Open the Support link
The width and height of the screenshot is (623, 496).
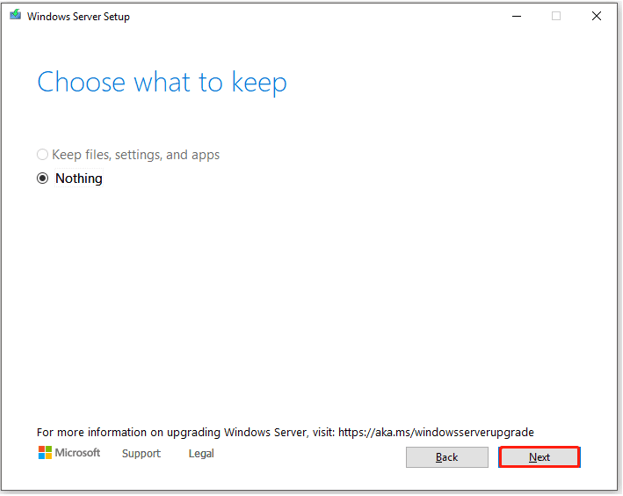coord(141,453)
